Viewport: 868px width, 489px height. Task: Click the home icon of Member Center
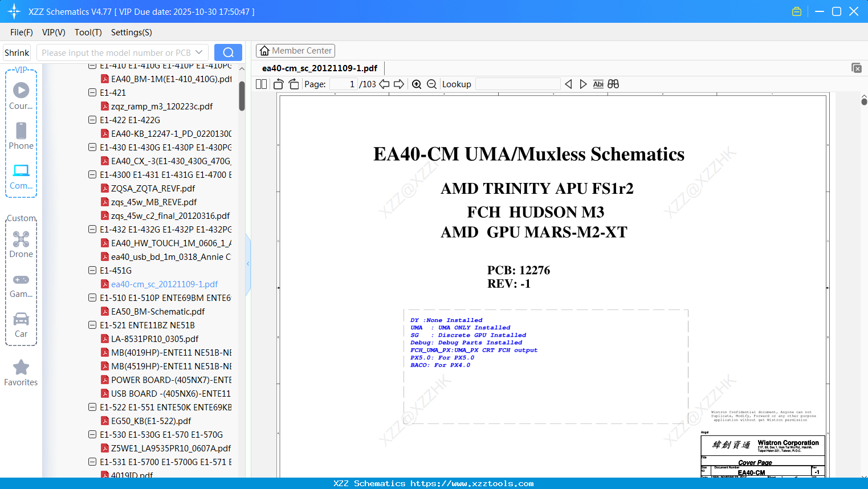(264, 51)
